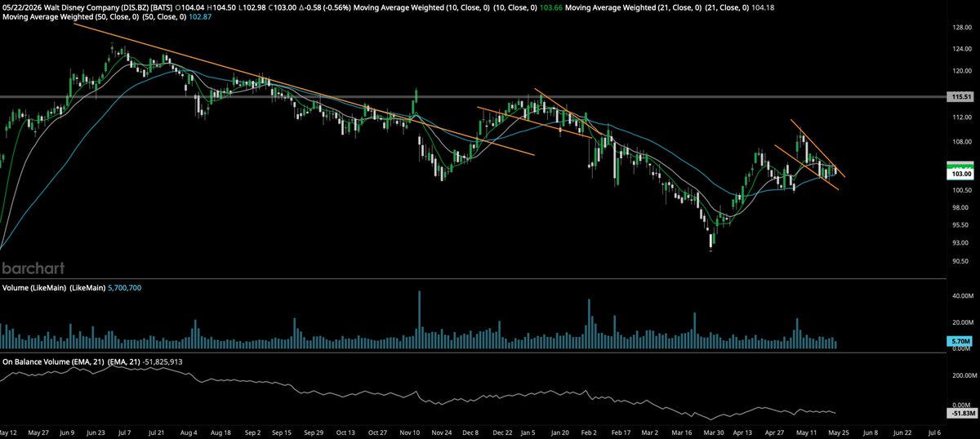The image size is (980, 439).
Task: Click the Jun 9 date axis label
Action: (67, 432)
